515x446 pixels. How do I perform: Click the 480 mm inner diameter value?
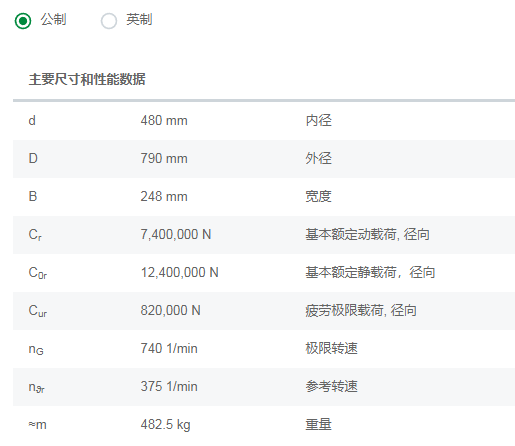click(x=164, y=120)
